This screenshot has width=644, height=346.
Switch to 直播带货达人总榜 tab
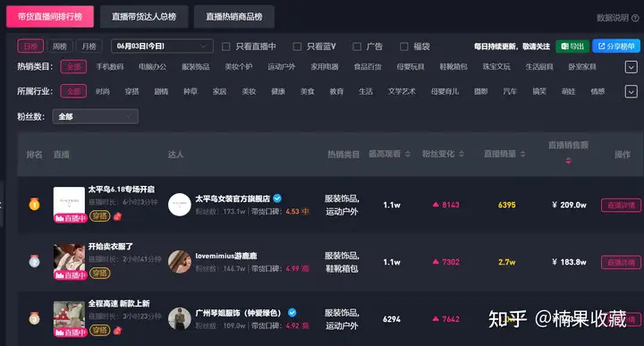tap(144, 17)
